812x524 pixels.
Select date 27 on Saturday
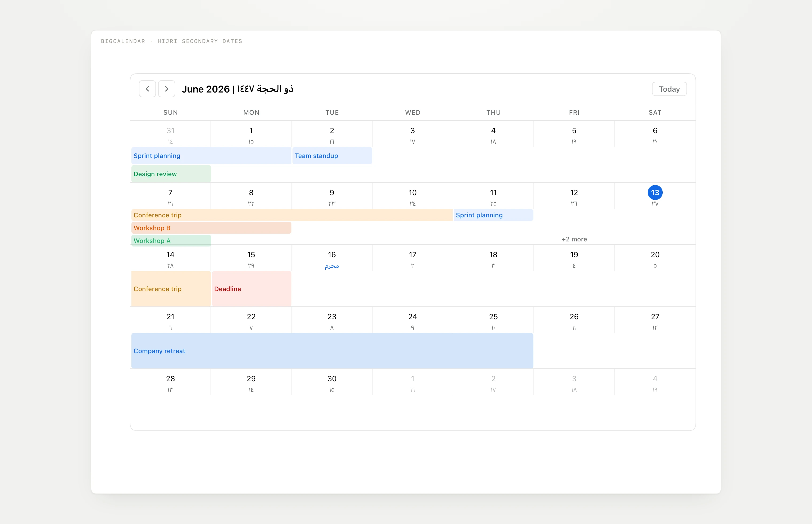click(x=655, y=317)
